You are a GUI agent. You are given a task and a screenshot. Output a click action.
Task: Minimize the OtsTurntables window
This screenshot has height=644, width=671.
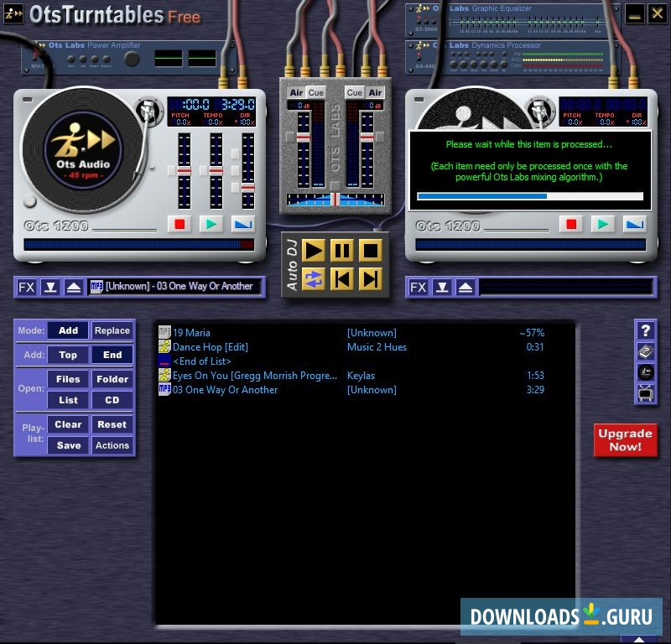tap(635, 13)
